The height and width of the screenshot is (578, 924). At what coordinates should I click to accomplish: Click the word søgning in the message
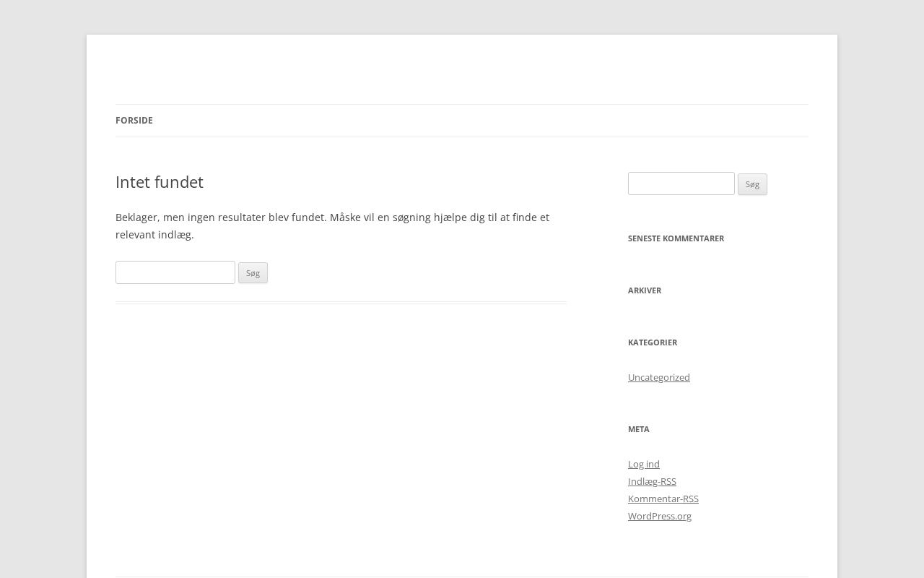(411, 217)
